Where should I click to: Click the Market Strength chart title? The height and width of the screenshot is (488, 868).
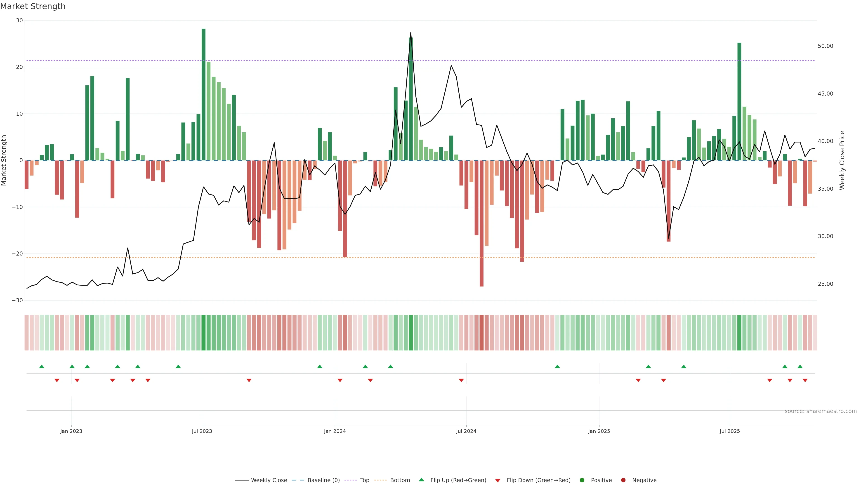(33, 6)
